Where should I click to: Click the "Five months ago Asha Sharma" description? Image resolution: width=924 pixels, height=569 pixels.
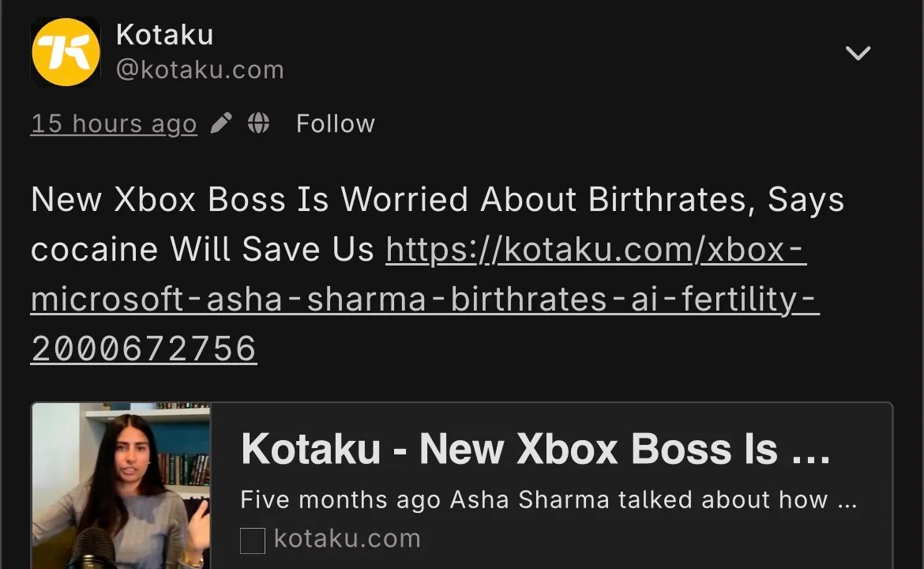548,499
